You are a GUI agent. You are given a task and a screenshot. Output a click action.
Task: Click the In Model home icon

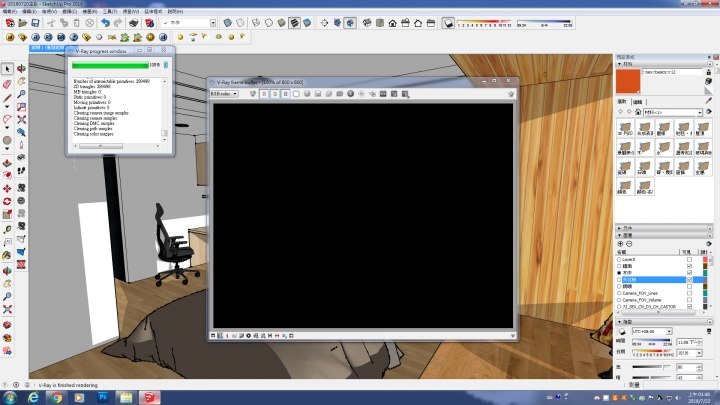638,112
